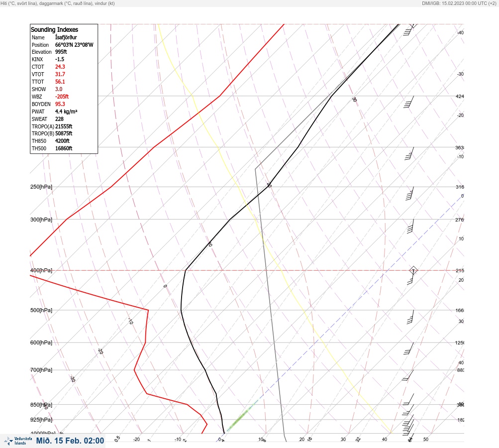Image resolution: width=499 pixels, height=448 pixels.
Task: Click the elevation value '995ft'
Action: (x=61, y=52)
